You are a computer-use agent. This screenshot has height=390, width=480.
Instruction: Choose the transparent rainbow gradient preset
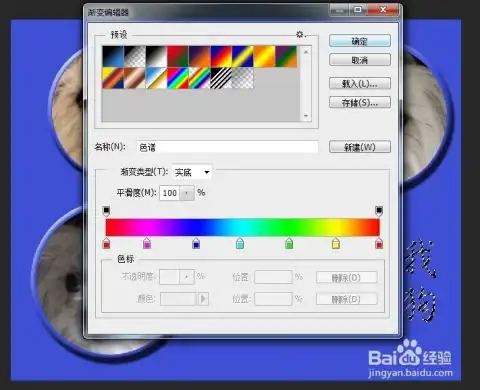(x=200, y=78)
